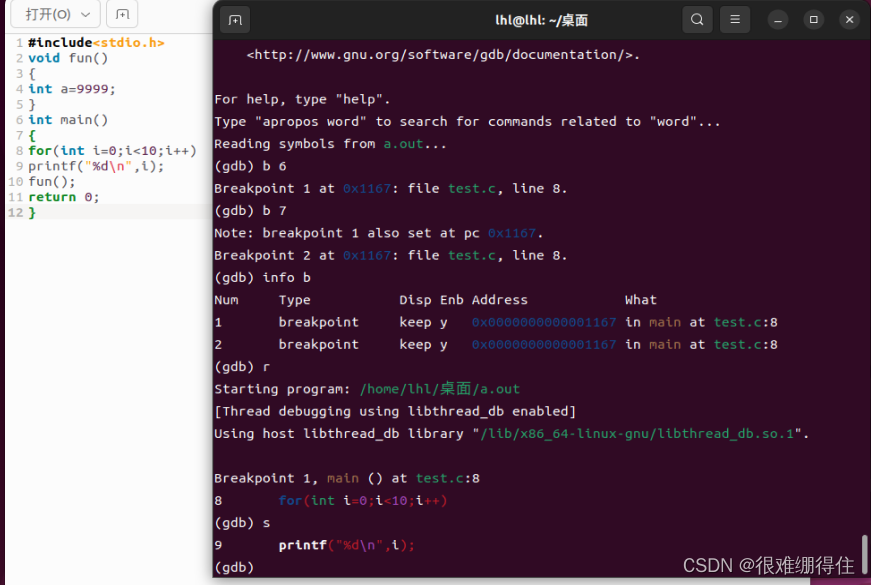Click the 'Breakpoint 2 at' output line
The image size is (871, 585).
391,256
